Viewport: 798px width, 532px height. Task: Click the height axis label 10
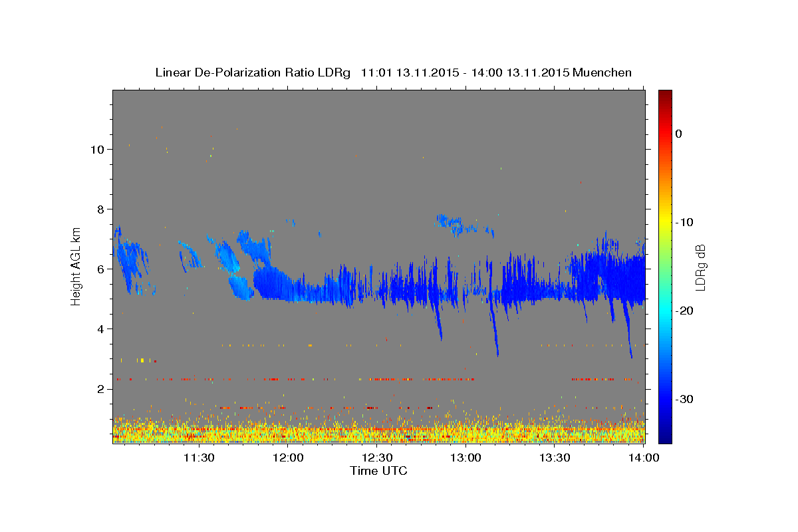[96, 150]
